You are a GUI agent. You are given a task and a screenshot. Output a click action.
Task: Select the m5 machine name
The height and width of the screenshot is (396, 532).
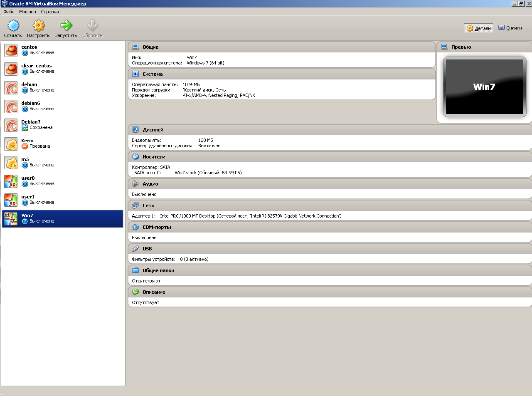click(x=25, y=159)
